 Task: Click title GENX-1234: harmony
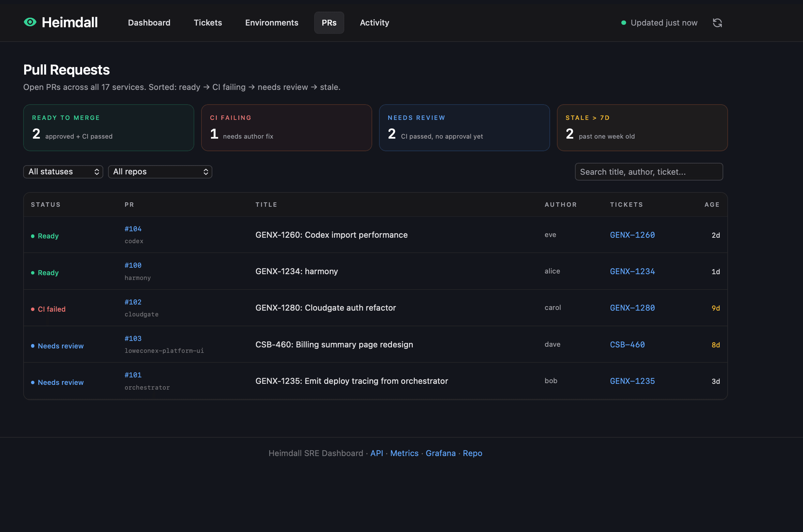click(x=297, y=271)
